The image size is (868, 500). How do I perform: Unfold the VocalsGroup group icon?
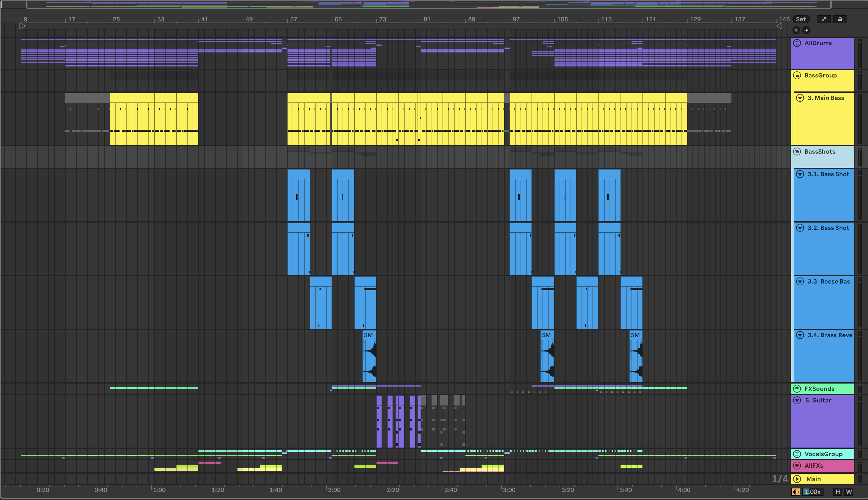coord(797,454)
